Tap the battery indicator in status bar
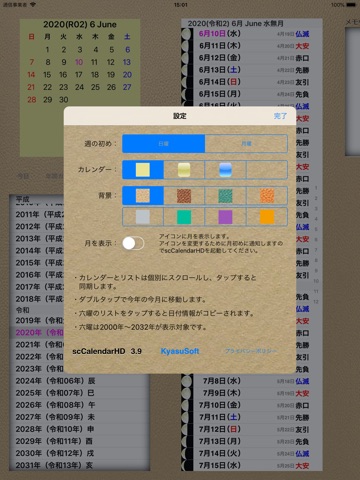This screenshot has width=360, height=480. point(351,5)
